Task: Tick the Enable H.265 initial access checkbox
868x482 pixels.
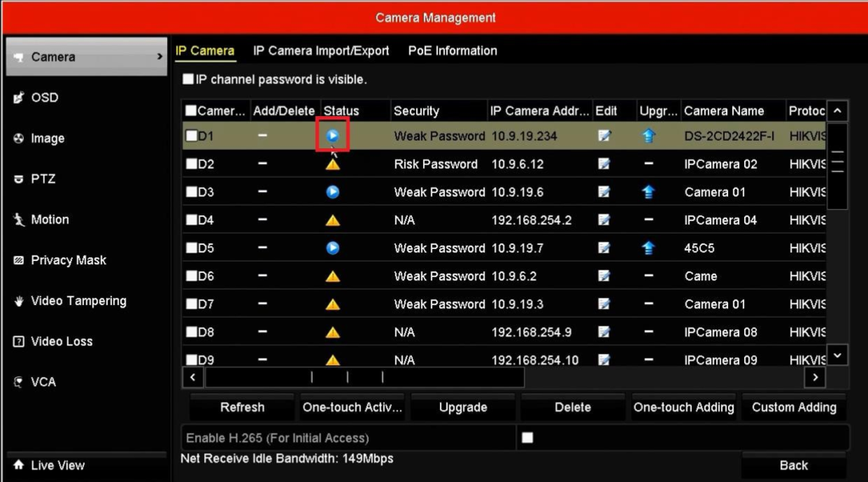Action: point(527,438)
